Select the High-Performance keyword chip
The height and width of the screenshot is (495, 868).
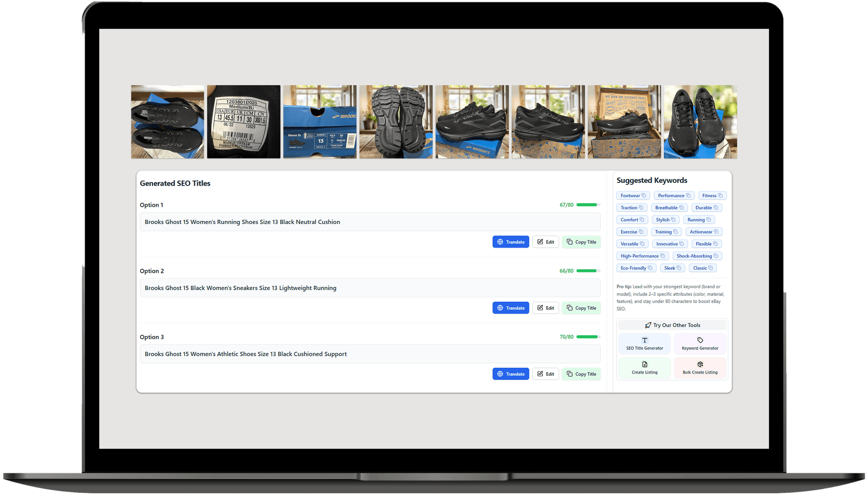click(x=639, y=256)
